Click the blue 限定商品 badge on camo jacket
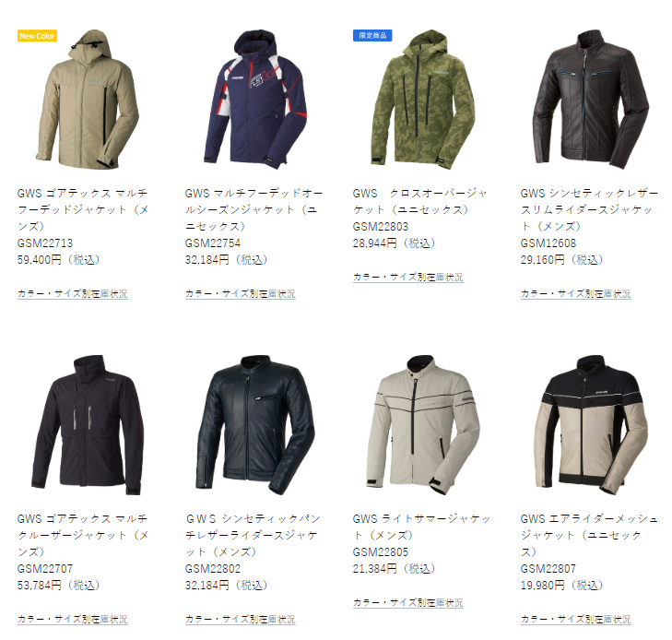 [x=372, y=36]
